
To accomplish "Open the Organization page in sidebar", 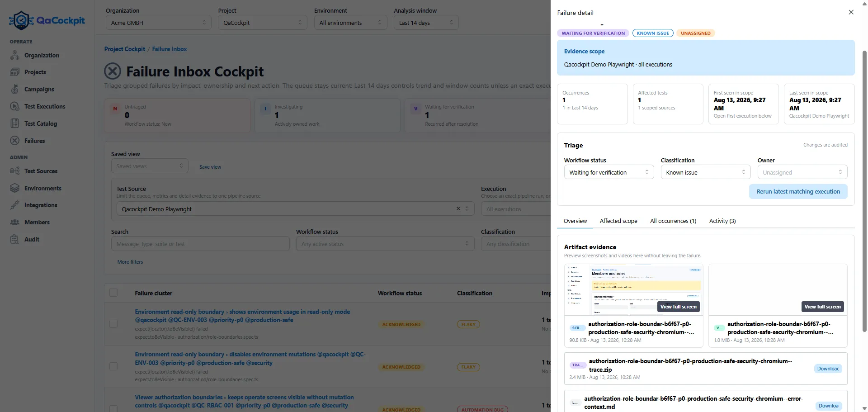I will [x=35, y=55].
